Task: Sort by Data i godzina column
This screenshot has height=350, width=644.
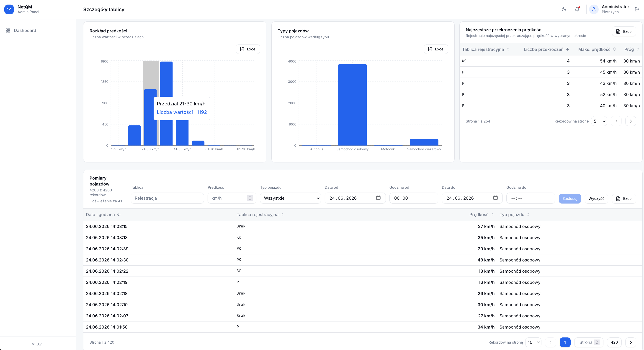Action: (103, 214)
